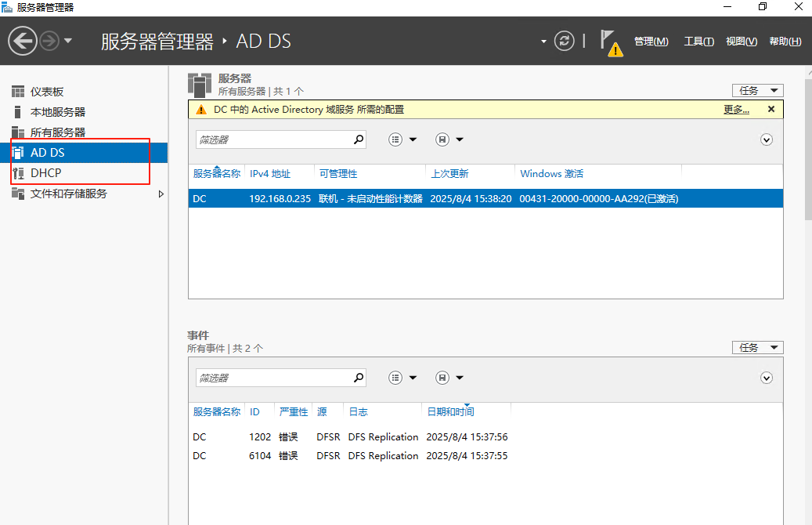
Task: Click the 服务器 section tile icon
Action: (200, 85)
